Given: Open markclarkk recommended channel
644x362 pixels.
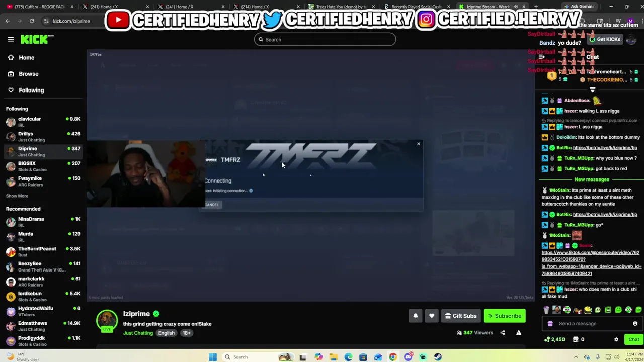Looking at the screenshot, I should pyautogui.click(x=43, y=282).
